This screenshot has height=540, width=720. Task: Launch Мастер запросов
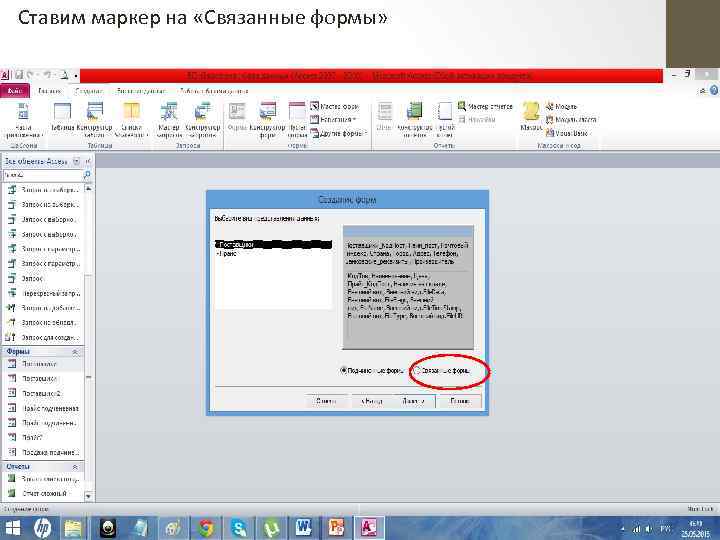pos(169,120)
